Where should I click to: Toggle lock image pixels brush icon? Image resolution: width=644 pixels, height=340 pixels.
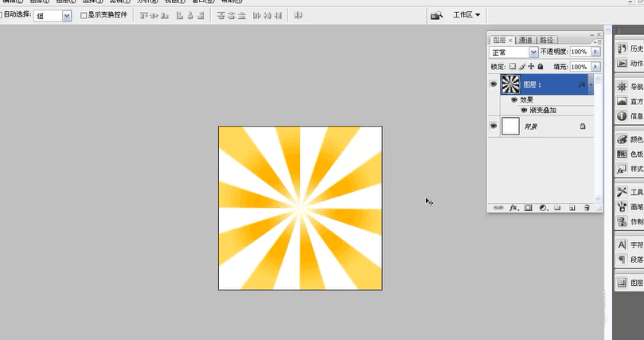click(522, 66)
